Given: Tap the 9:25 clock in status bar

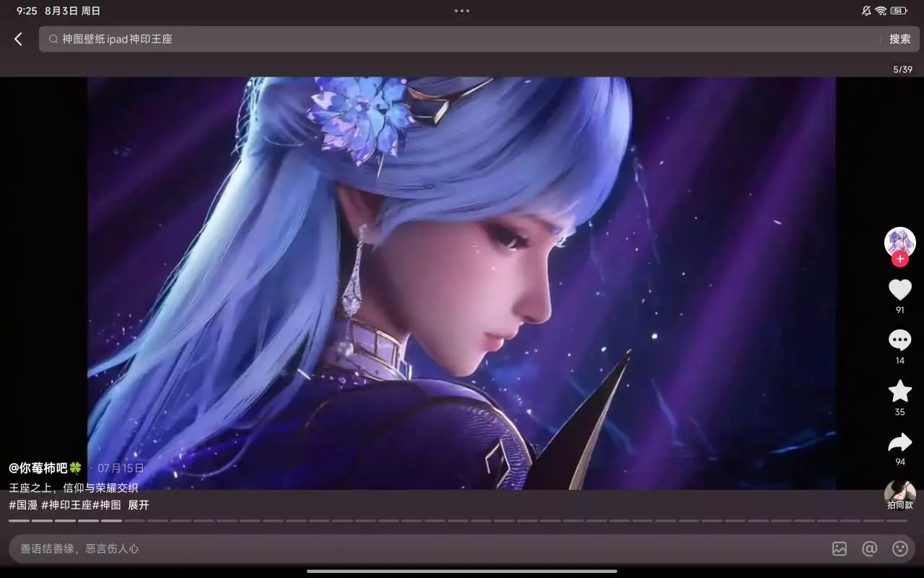Looking at the screenshot, I should pos(27,11).
